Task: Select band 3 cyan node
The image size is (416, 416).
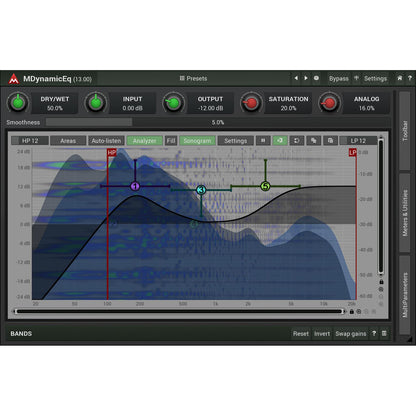Action: point(201,190)
